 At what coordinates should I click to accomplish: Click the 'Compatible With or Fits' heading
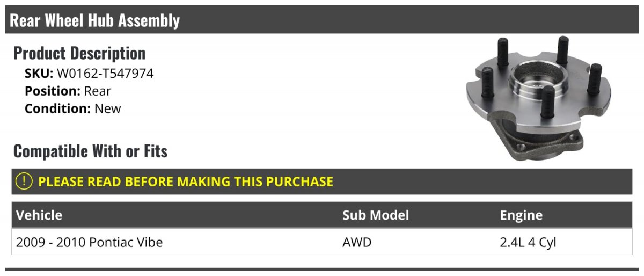coord(90,151)
